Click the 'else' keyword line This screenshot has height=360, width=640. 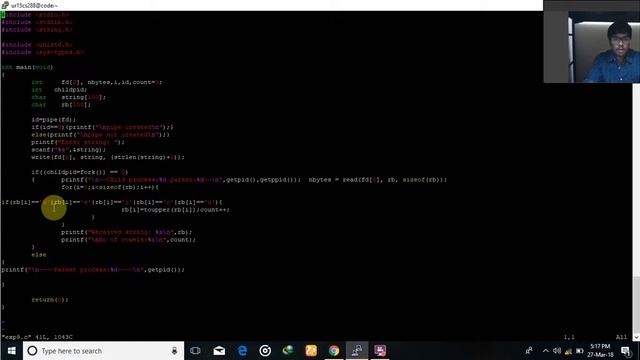39,255
